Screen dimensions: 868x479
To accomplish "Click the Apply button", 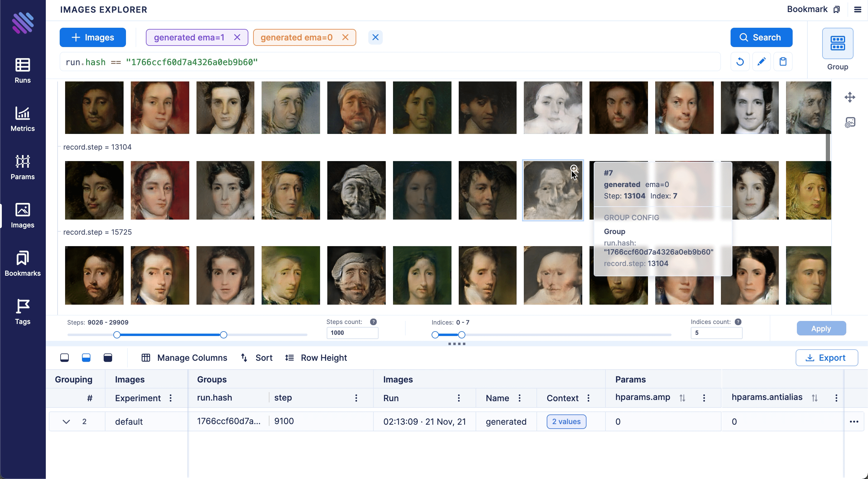I will (x=821, y=328).
